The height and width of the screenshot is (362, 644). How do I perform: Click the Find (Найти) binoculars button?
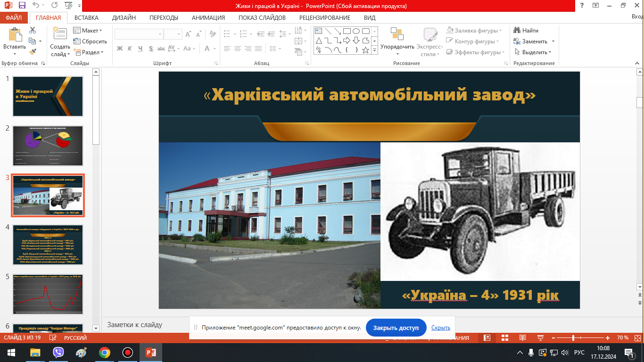click(526, 31)
